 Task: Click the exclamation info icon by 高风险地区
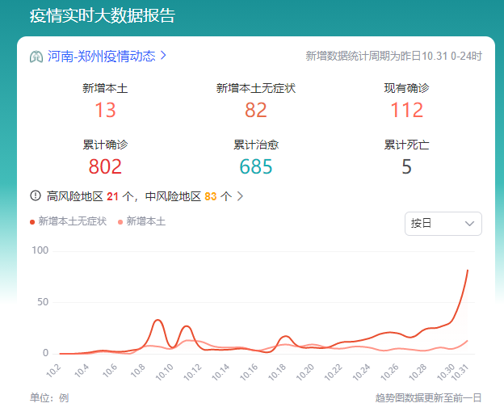36,195
